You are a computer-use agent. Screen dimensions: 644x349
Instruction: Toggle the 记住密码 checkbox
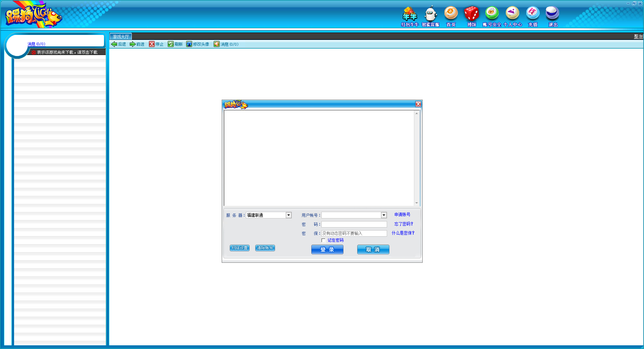[x=323, y=240]
